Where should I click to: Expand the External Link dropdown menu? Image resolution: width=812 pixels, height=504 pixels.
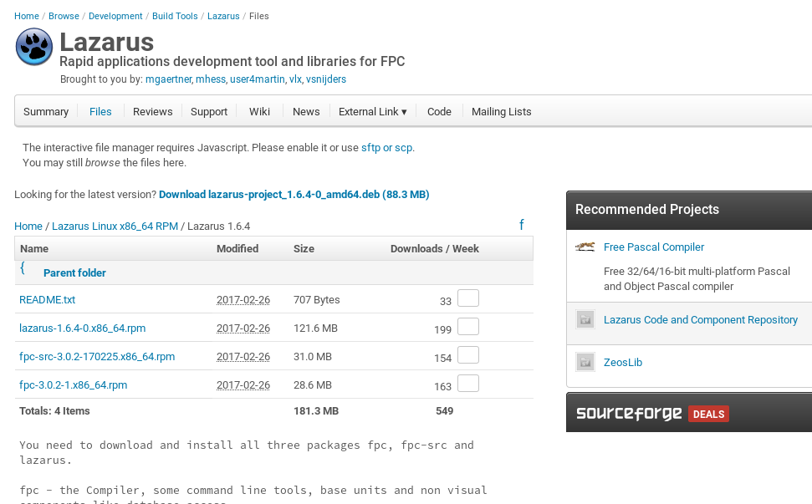(x=372, y=112)
